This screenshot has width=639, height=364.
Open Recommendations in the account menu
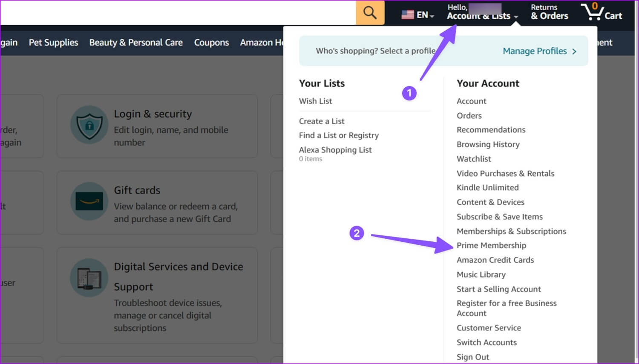coord(491,130)
